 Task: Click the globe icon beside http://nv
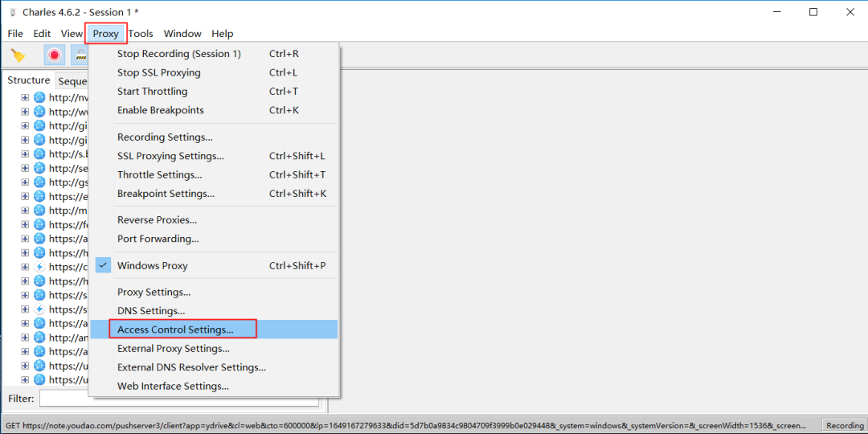pos(39,97)
